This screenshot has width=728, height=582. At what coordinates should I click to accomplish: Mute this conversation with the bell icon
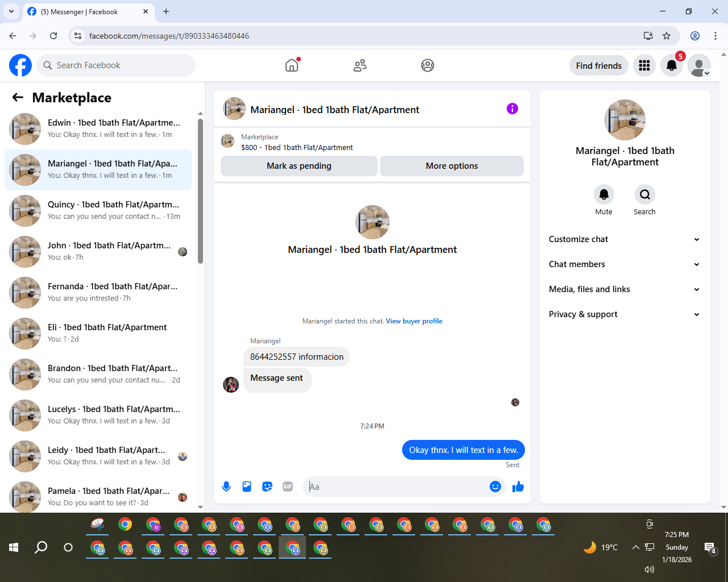click(x=604, y=194)
